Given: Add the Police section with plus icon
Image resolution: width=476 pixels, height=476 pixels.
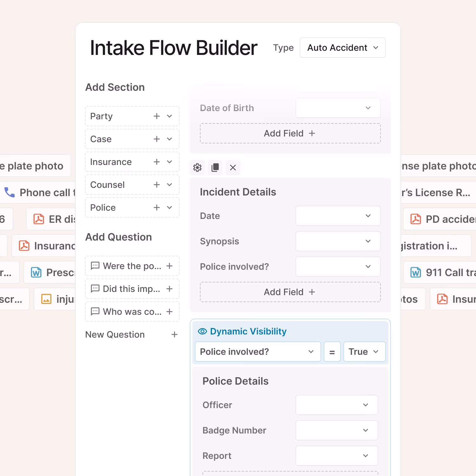Looking at the screenshot, I should click(157, 208).
